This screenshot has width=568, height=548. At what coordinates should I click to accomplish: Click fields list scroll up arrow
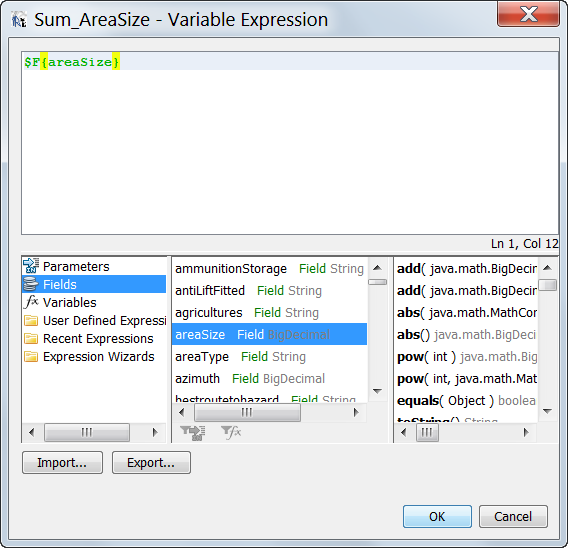[x=377, y=268]
